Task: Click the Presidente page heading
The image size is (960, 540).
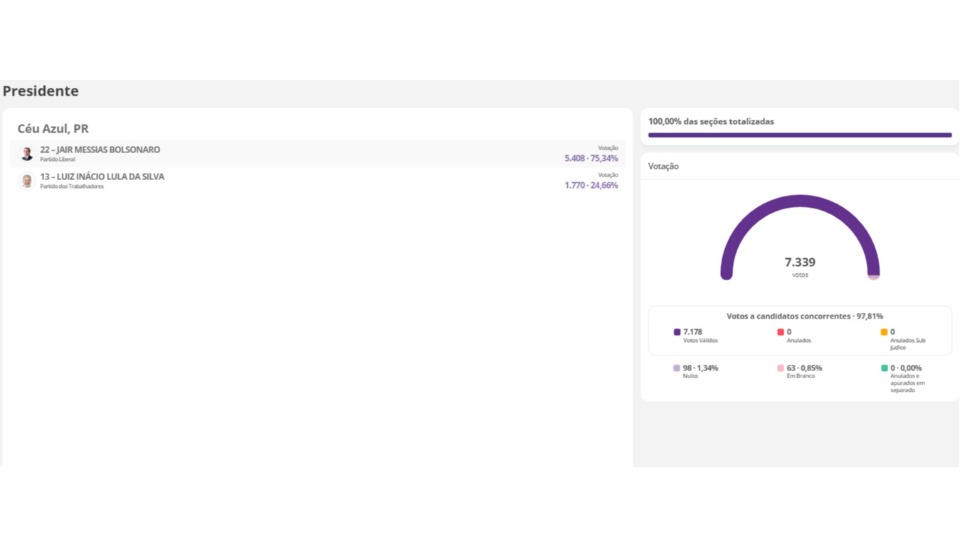Action: tap(41, 91)
